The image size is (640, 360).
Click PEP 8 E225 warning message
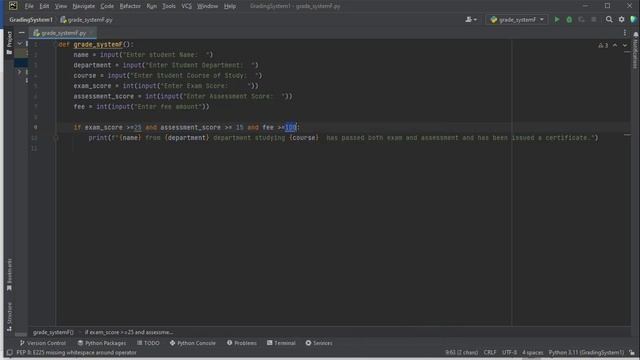(x=76, y=353)
